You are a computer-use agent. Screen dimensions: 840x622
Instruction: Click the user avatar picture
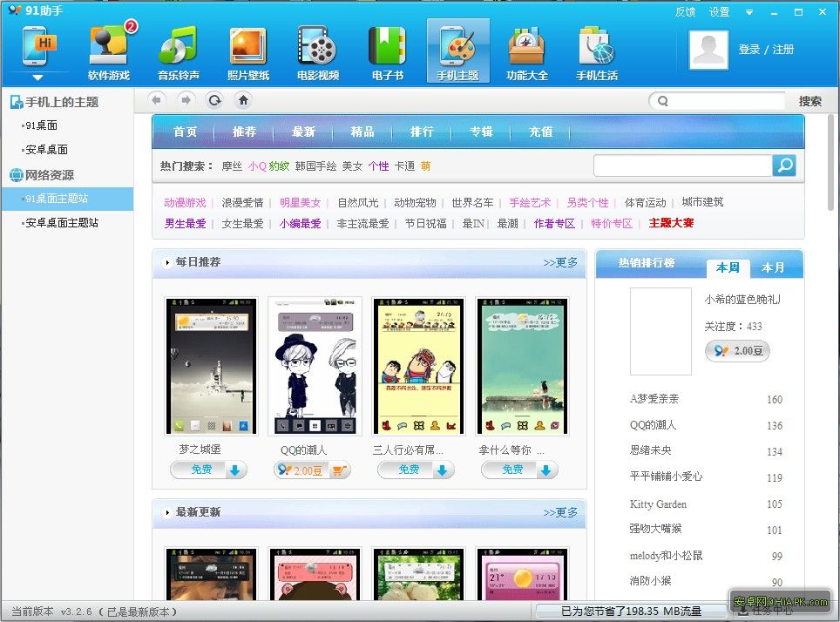point(708,50)
